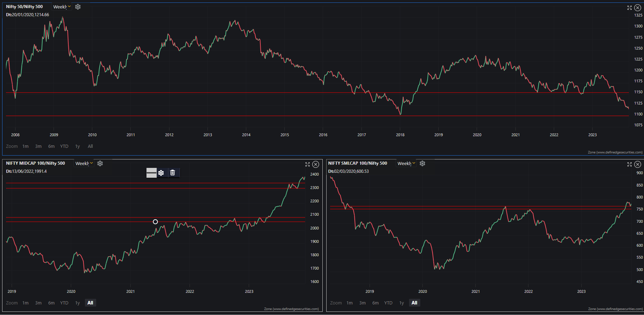
Task: Open Weekly timeframe dropdown on SMLCAP chart
Action: 407,163
